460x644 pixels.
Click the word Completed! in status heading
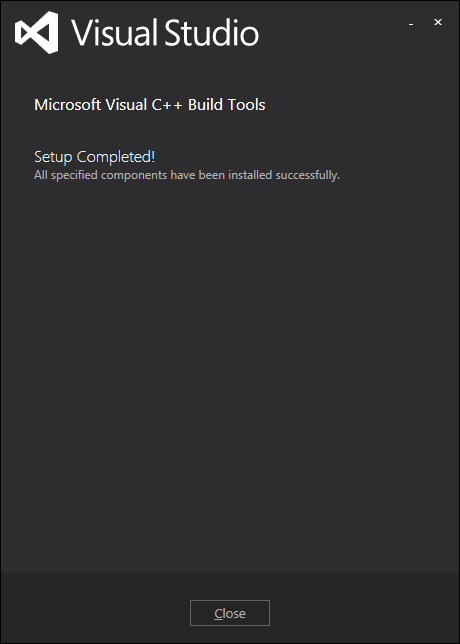point(116,157)
